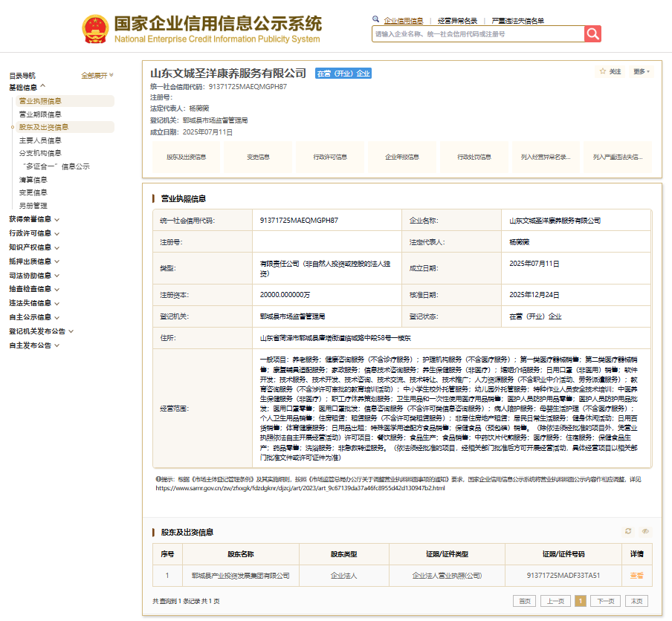Click credit code 91371725MAEQMGPH87 in table
Screen dimensions: 672x621
(x=299, y=221)
